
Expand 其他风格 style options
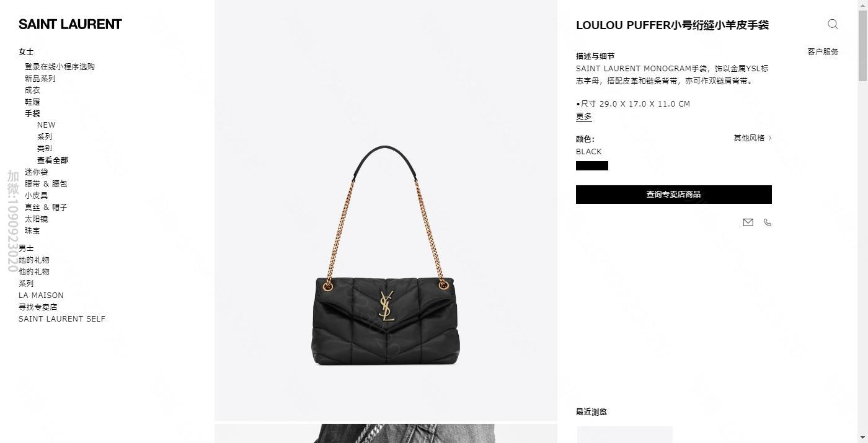(753, 138)
